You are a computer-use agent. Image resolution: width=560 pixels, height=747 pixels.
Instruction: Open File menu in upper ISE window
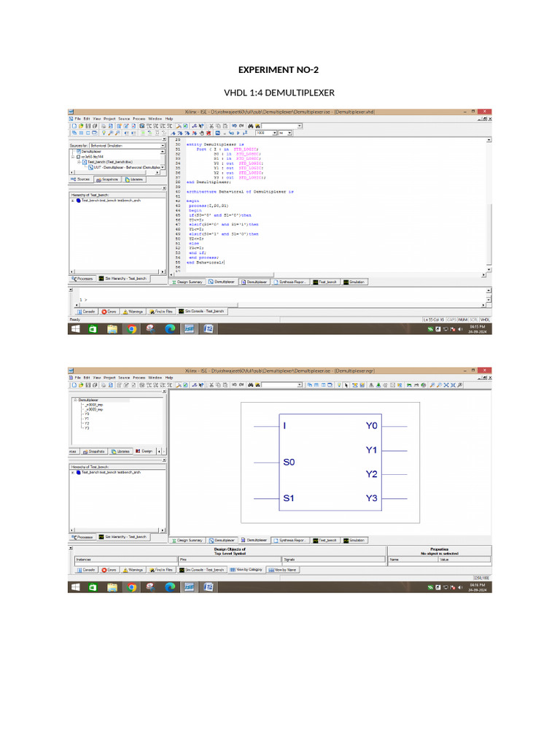77,119
